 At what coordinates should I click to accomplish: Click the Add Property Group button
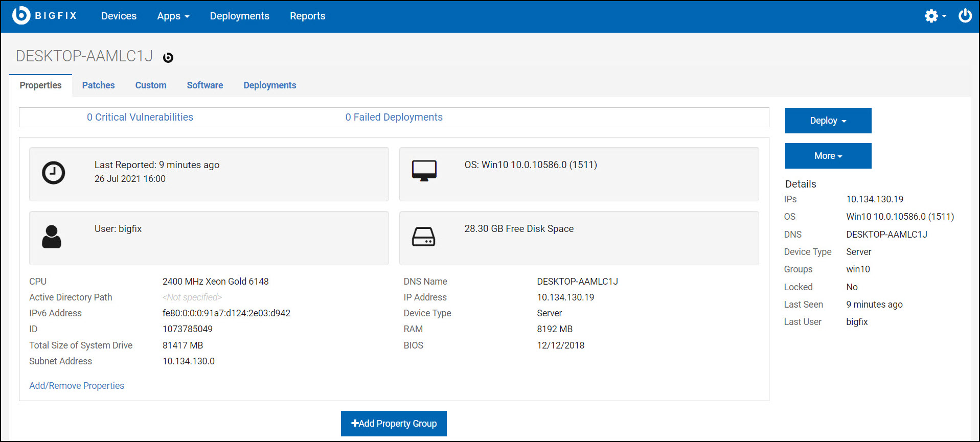pos(394,424)
